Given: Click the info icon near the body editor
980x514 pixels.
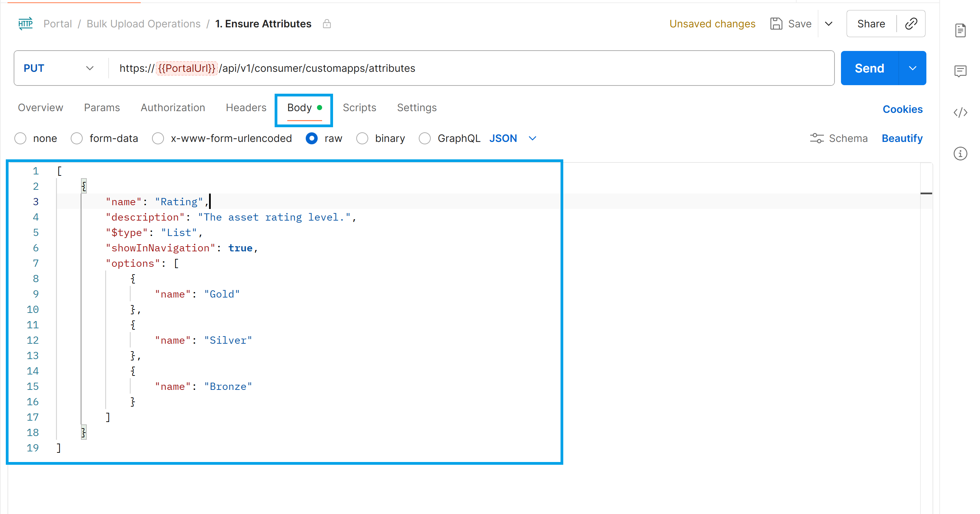Looking at the screenshot, I should pyautogui.click(x=961, y=154).
